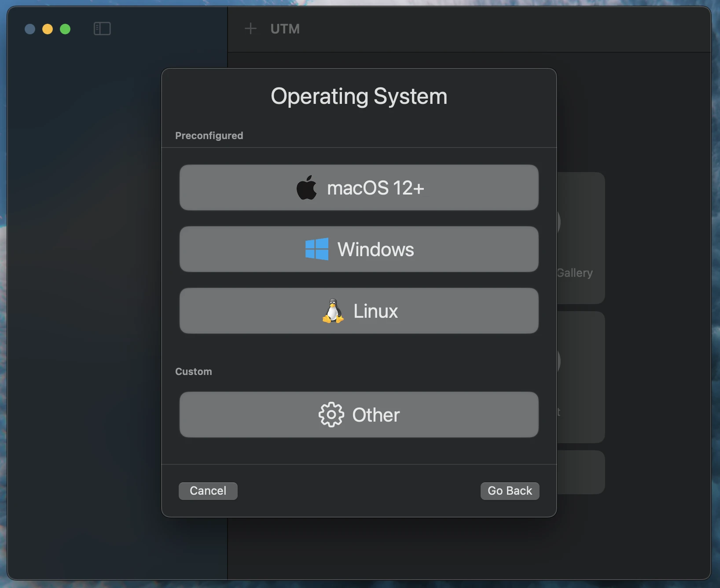Pick Linux as the operating system
The height and width of the screenshot is (588, 720).
tap(359, 311)
